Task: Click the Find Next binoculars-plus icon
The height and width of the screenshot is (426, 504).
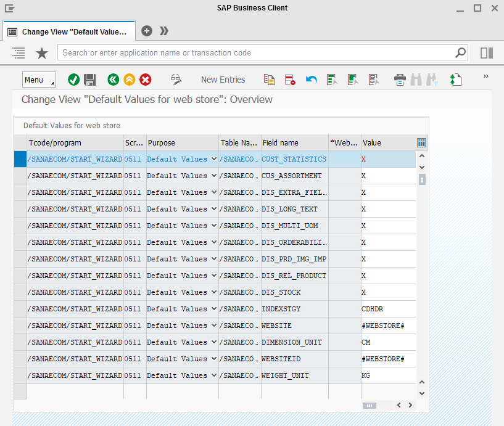Action: (432, 80)
